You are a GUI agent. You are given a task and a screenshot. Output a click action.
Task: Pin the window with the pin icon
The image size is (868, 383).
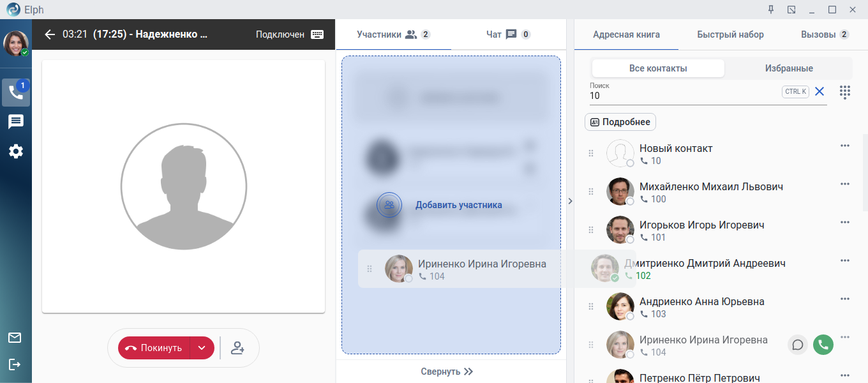click(770, 10)
